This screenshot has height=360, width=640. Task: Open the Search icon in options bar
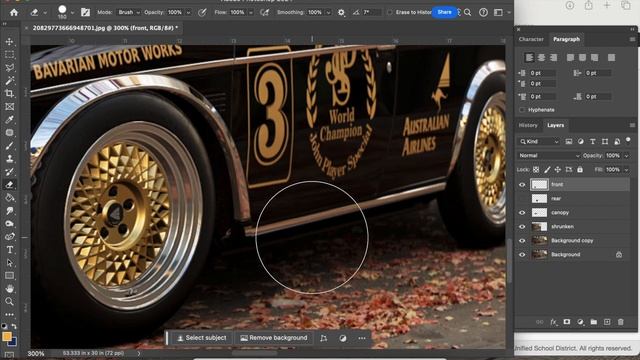[468, 12]
